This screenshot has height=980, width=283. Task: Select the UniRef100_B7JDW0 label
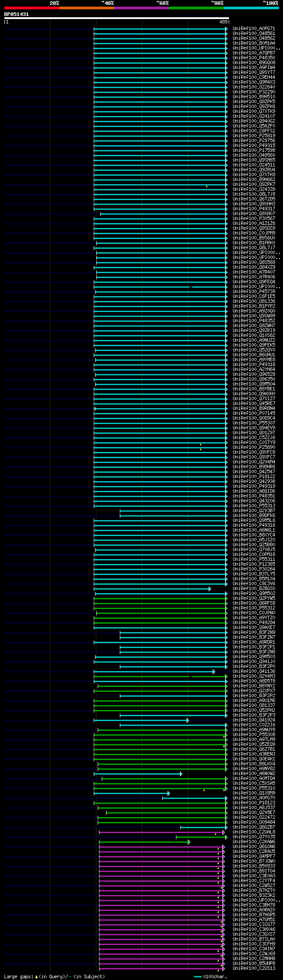(x=254, y=861)
